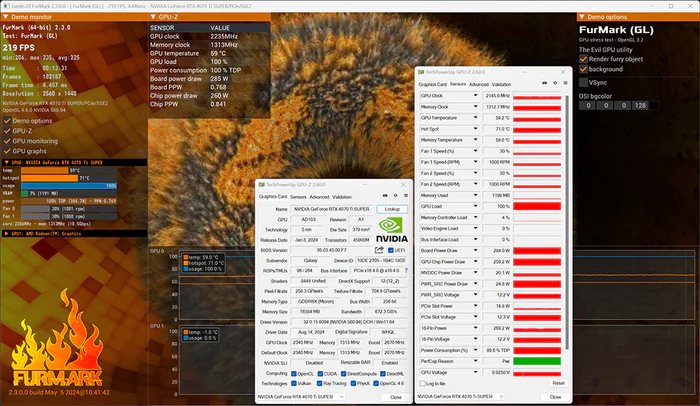This screenshot has width=700, height=406.
Task: Switch to Validation tab in Sensors window
Action: (x=501, y=84)
